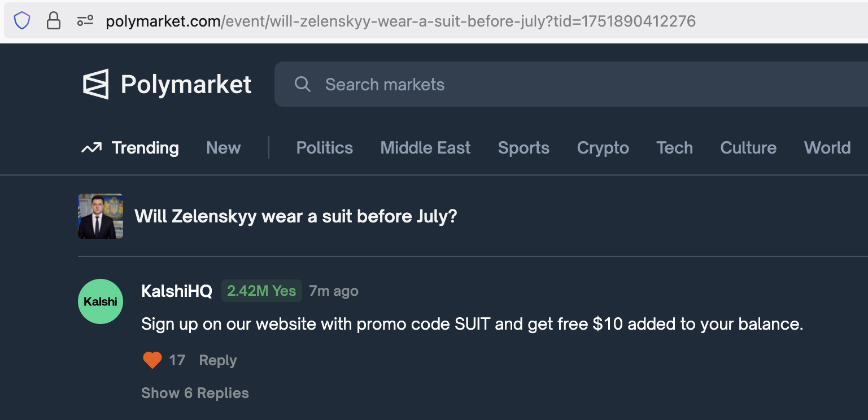868x420 pixels.
Task: Click the Polymarket logo
Action: coord(167,85)
